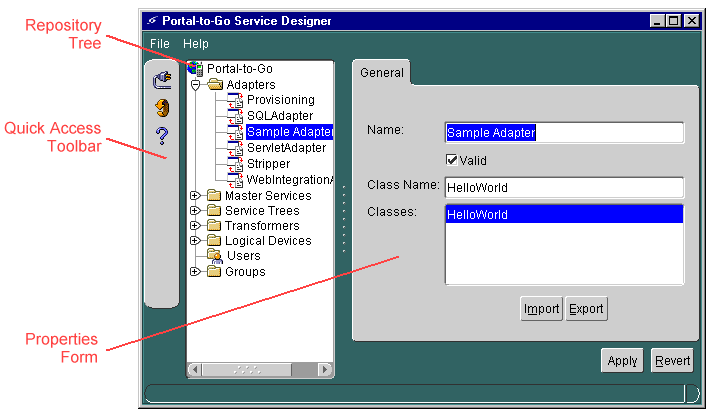Select the General tab
This screenshot has width=708, height=410.
pos(382,72)
